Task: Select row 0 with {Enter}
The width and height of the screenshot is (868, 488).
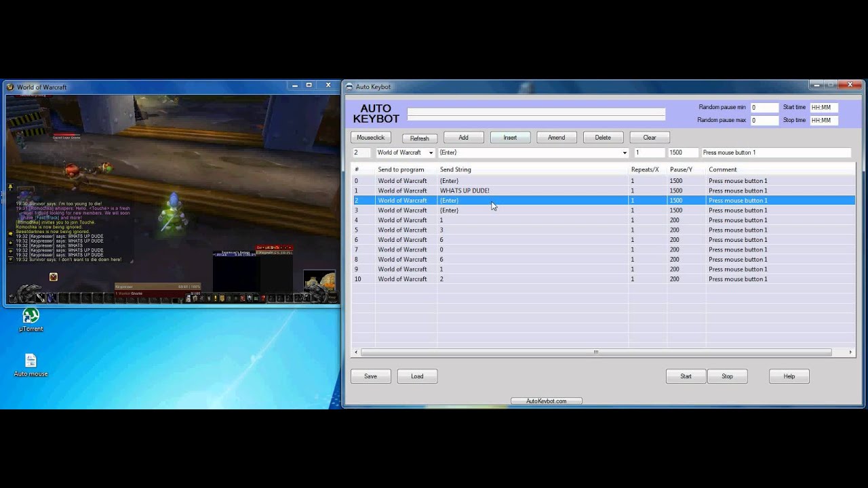Action: pyautogui.click(x=603, y=181)
